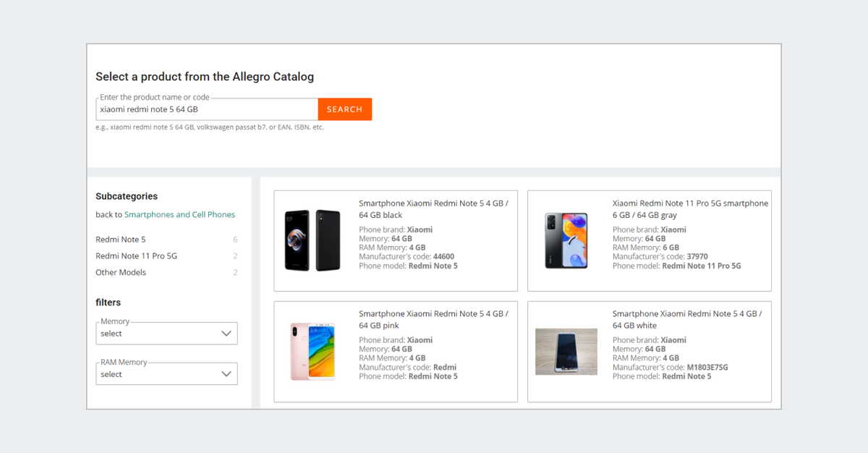
Task: Select product title Redmi Note 11 Pro 5G gray
Action: point(690,209)
